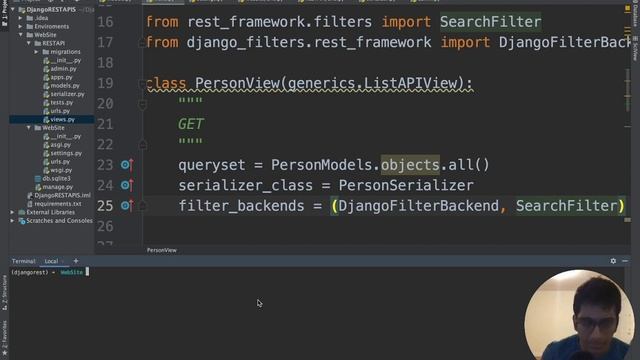Open the SciView tool window tab
Image resolution: width=640 pixels, height=360 pixels.
[635, 49]
